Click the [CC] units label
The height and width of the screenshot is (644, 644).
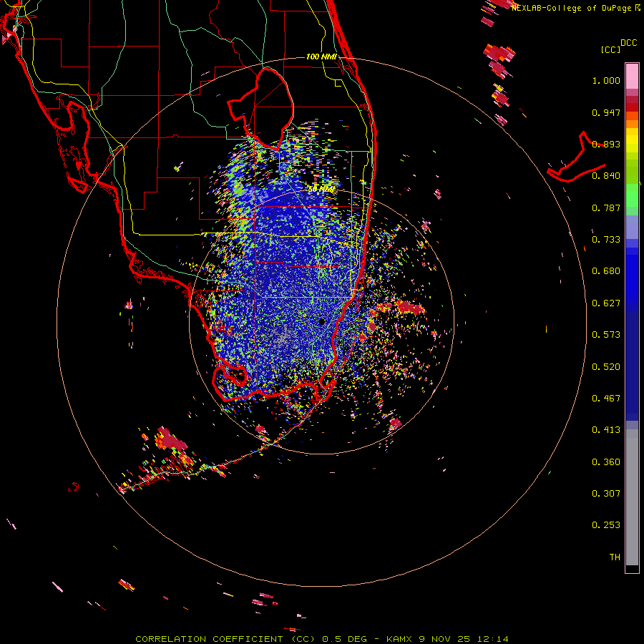610,50
